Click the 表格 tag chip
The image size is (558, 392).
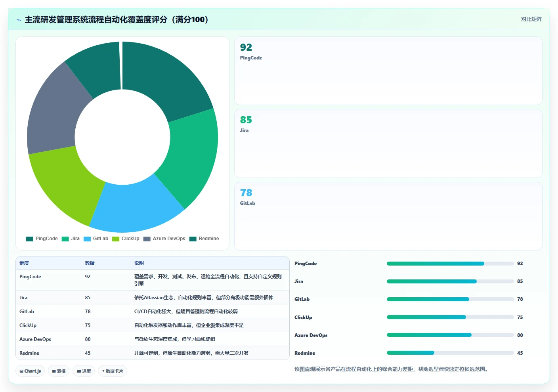59,371
